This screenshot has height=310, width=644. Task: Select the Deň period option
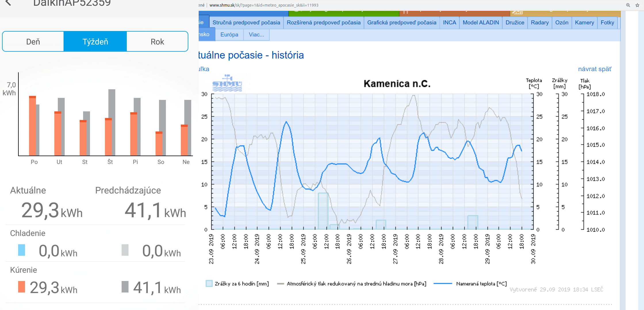point(33,42)
